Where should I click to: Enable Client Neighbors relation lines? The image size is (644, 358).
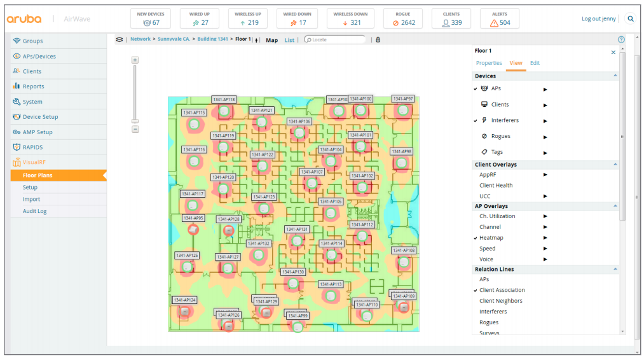pyautogui.click(x=501, y=301)
